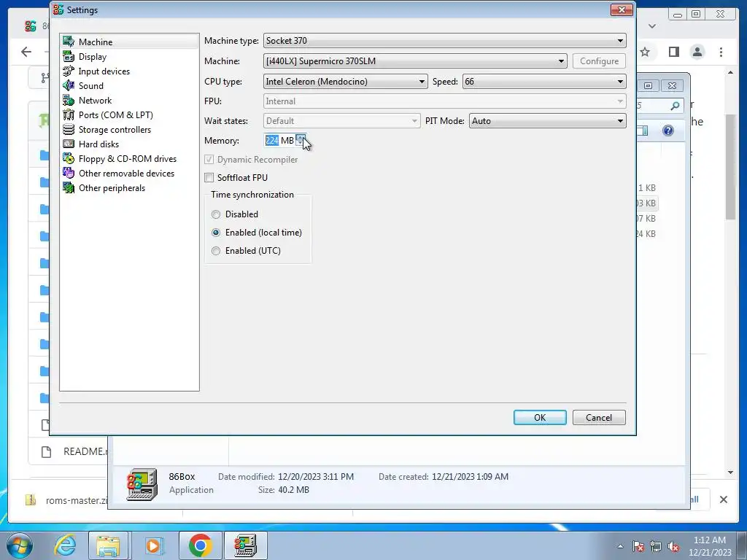Click the Explorer search magnifier icon
The image size is (747, 560).
(675, 106)
